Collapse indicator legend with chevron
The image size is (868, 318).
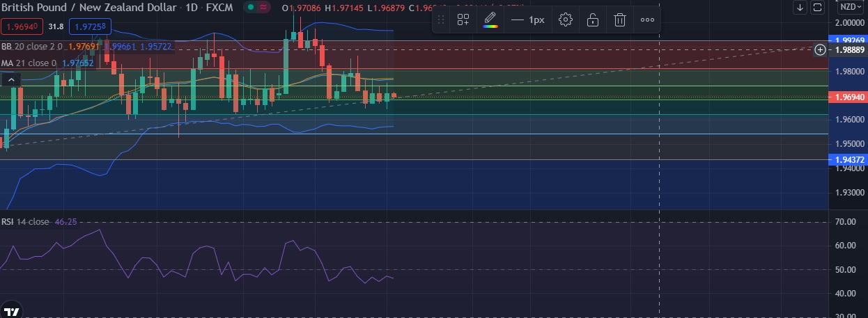[11, 80]
